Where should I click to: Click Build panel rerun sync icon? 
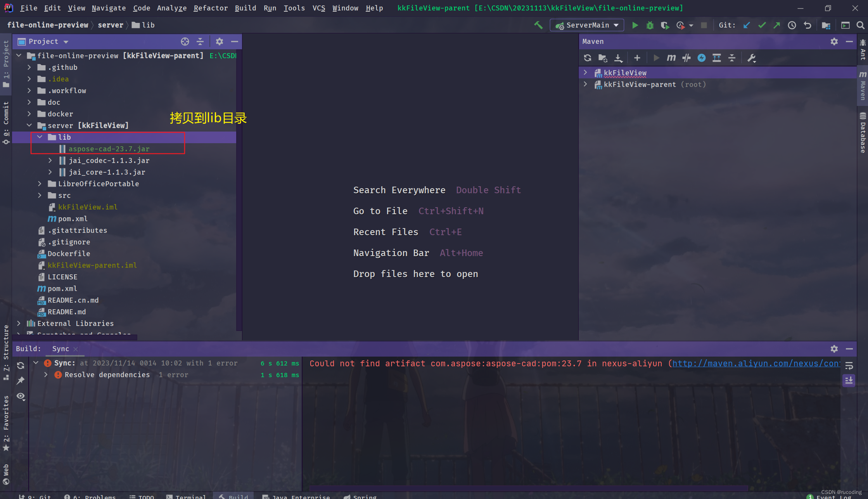click(x=21, y=366)
